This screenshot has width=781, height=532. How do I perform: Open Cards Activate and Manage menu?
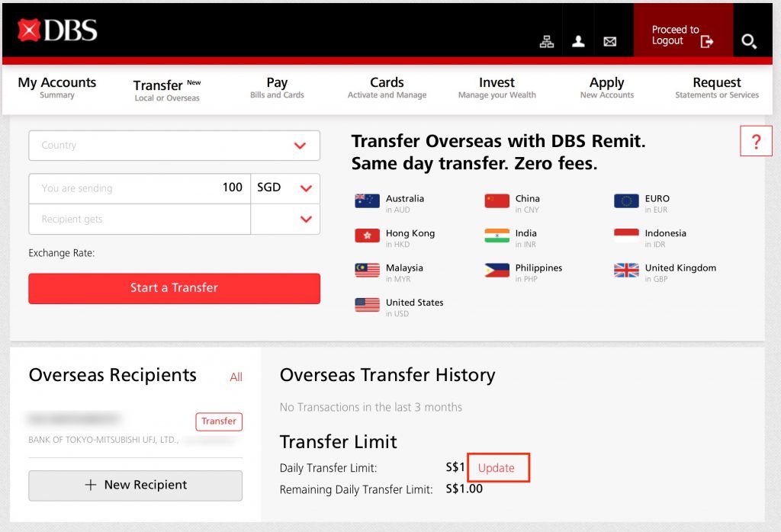387,88
